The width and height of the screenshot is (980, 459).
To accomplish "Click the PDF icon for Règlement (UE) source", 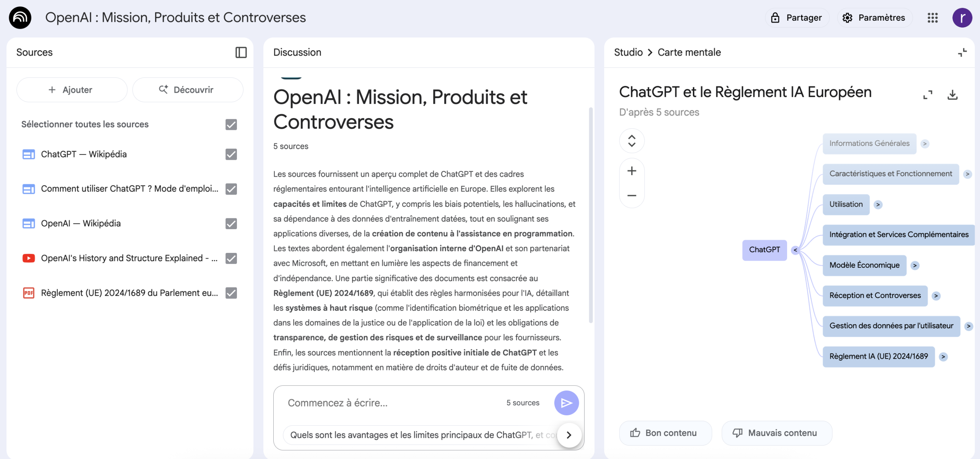I will coord(29,293).
